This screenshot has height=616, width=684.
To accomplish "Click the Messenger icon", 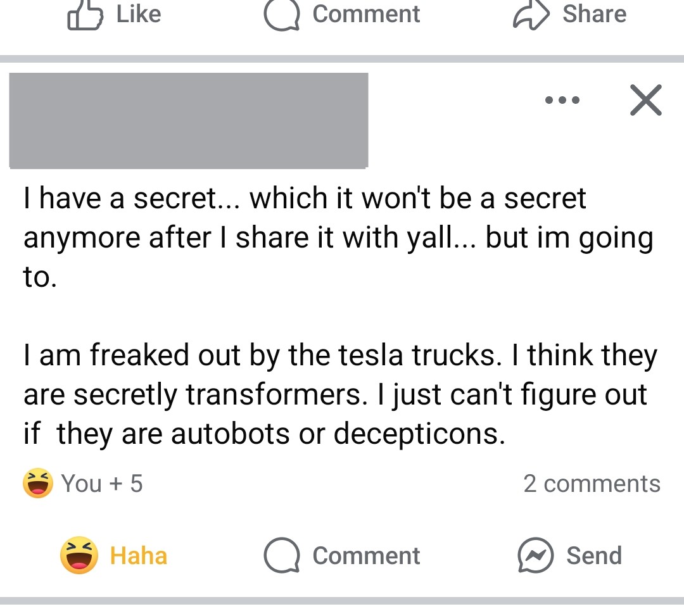I will pos(536,556).
